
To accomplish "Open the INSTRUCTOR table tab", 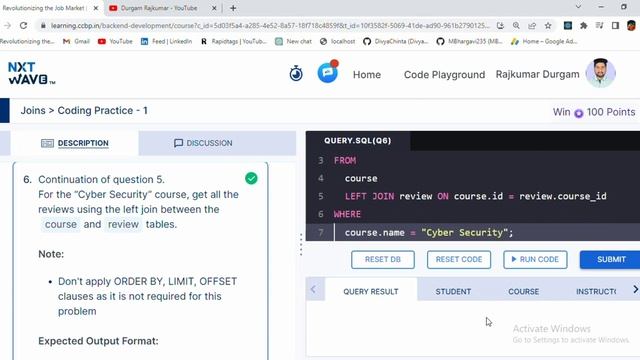I will [x=596, y=291].
